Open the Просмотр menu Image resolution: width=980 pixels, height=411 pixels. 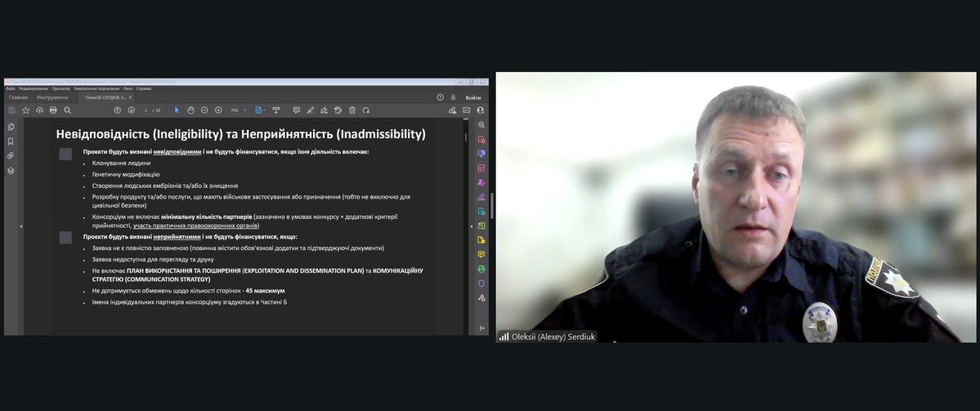click(x=61, y=89)
